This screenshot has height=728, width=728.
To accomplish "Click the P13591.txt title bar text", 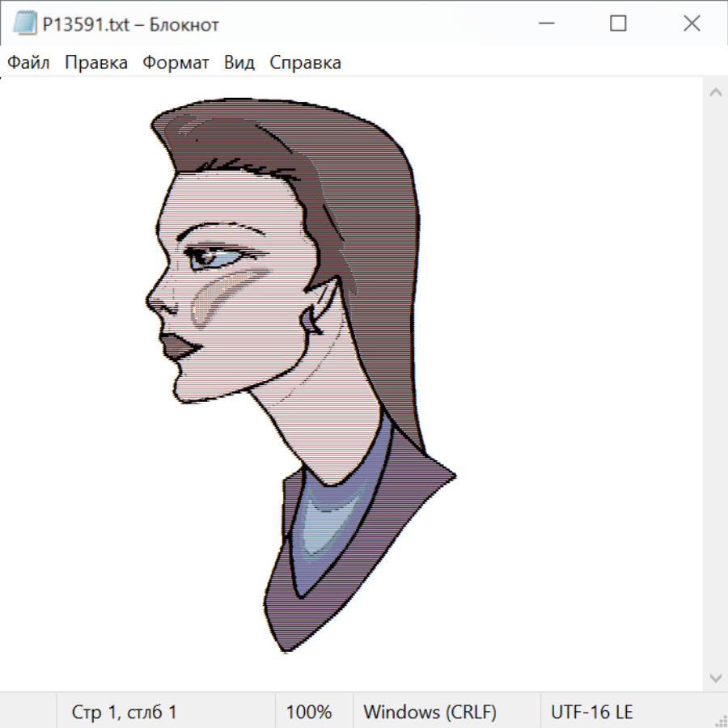I will click(x=130, y=24).
